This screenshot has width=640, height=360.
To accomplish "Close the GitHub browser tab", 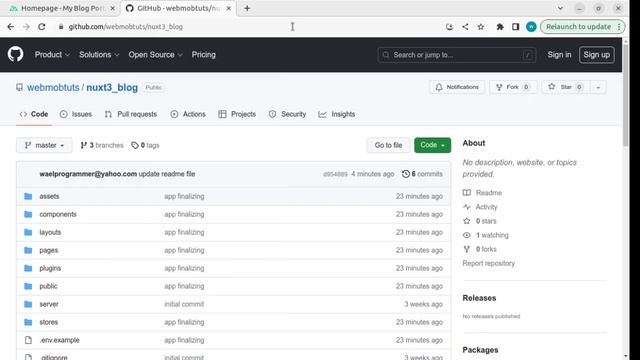I will point(229,8).
